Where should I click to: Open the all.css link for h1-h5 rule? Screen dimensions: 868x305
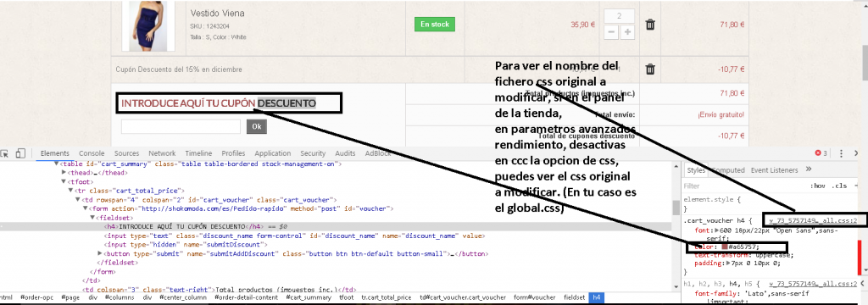point(814,283)
